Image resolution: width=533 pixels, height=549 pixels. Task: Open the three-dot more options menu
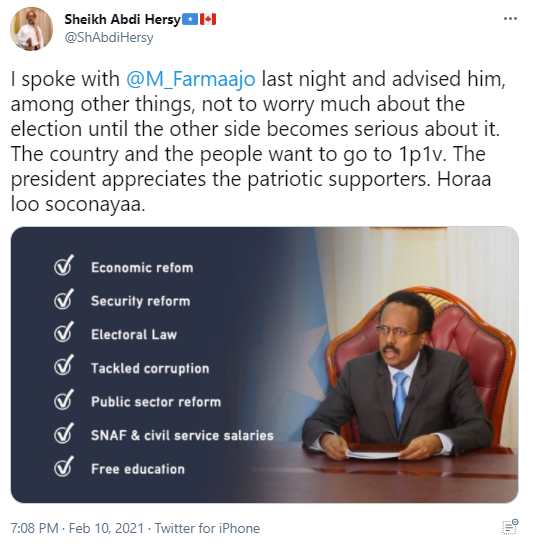[x=510, y=19]
